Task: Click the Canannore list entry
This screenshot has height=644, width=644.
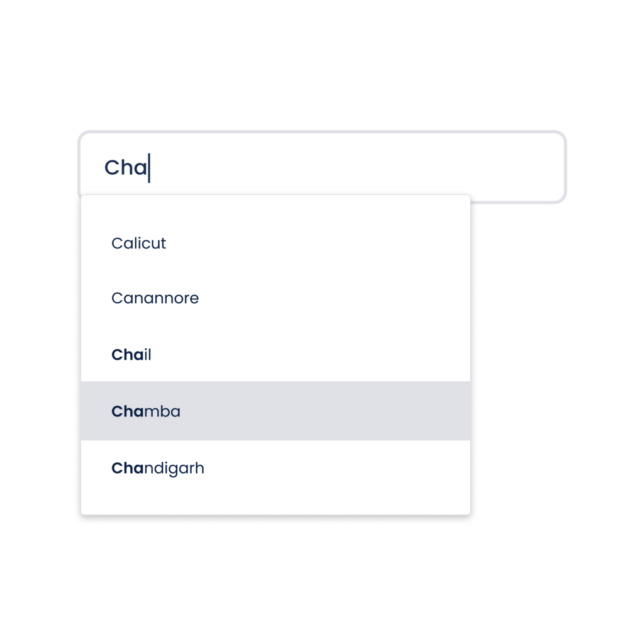Action: [x=275, y=297]
